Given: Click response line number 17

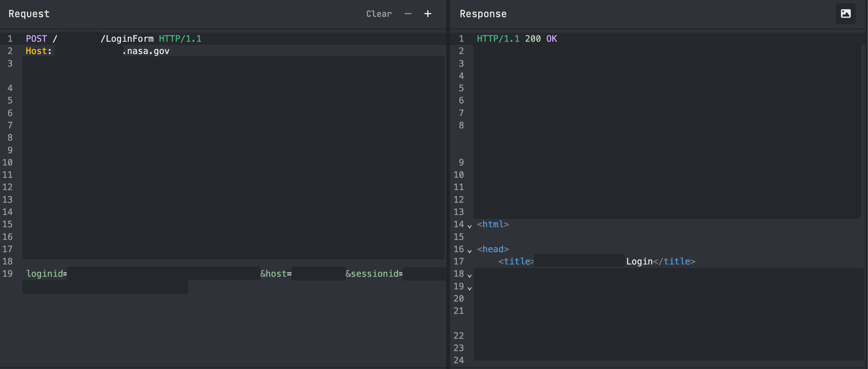Looking at the screenshot, I should click(459, 261).
